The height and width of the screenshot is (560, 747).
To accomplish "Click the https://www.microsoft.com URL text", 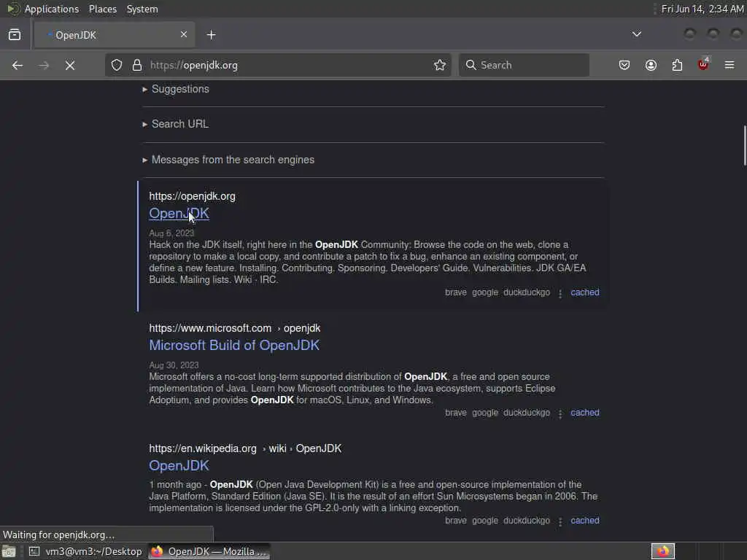I will pyautogui.click(x=210, y=328).
